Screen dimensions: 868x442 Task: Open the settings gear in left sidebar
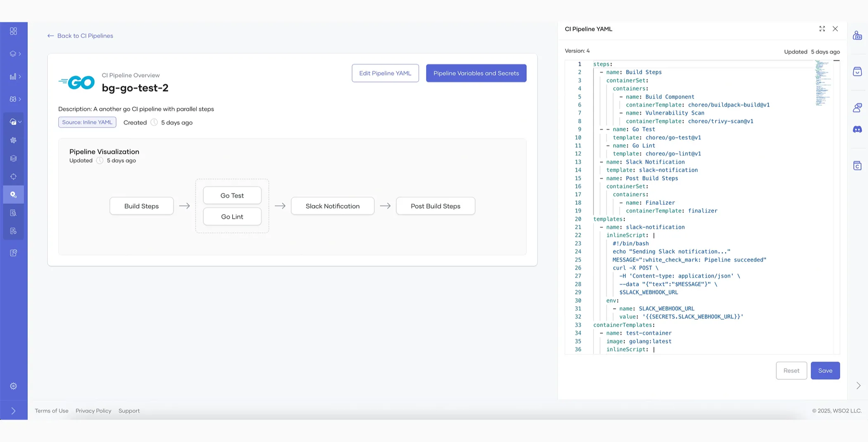[13, 386]
